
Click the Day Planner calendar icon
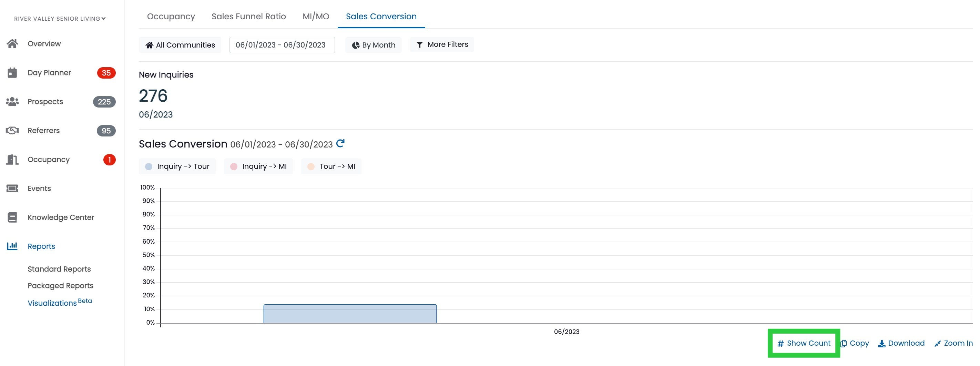[x=12, y=73]
